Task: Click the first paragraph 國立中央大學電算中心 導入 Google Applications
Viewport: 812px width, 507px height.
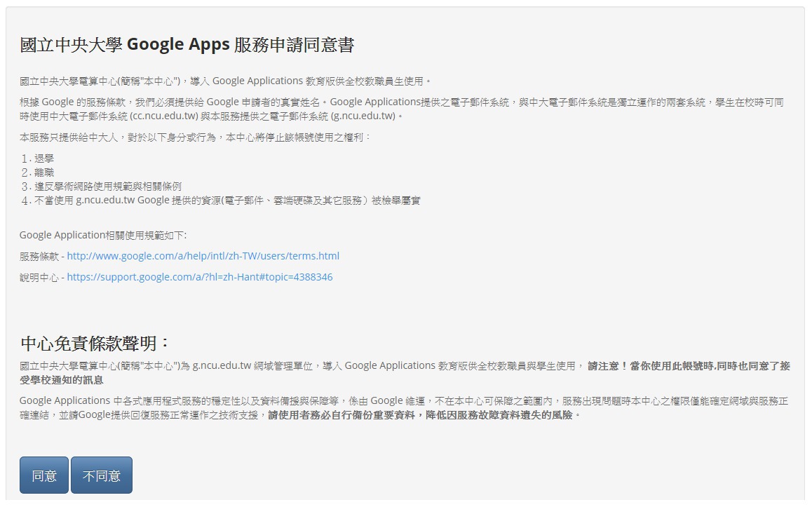Action: (x=225, y=81)
